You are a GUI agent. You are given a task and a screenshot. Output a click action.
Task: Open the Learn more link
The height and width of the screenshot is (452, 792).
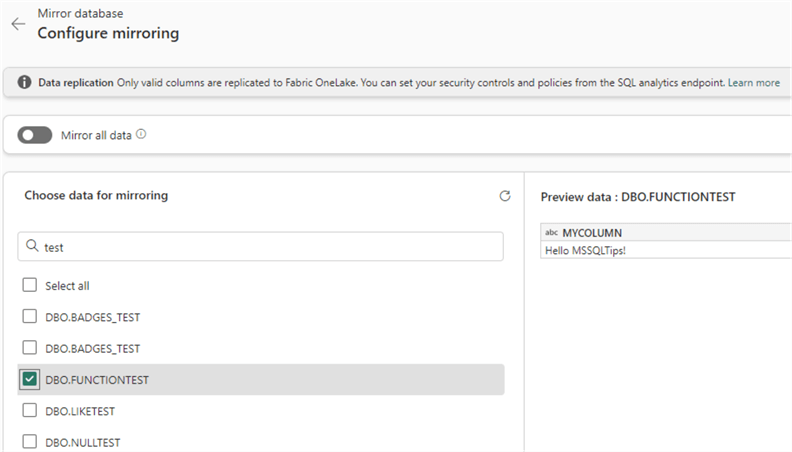754,83
